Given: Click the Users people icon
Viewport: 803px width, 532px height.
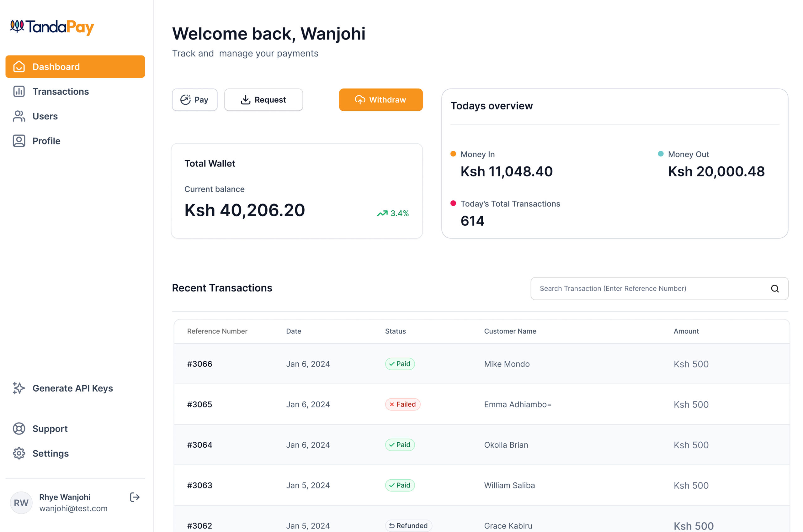Looking at the screenshot, I should click(x=19, y=116).
